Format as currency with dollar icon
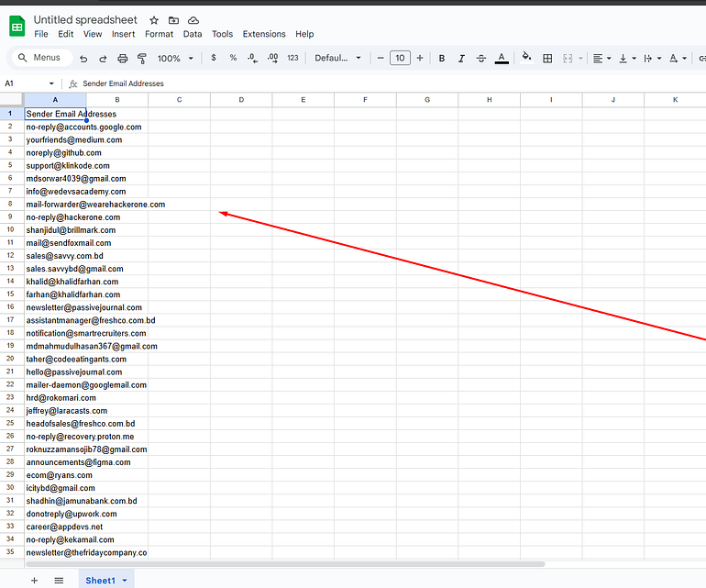706x588 pixels. point(214,58)
